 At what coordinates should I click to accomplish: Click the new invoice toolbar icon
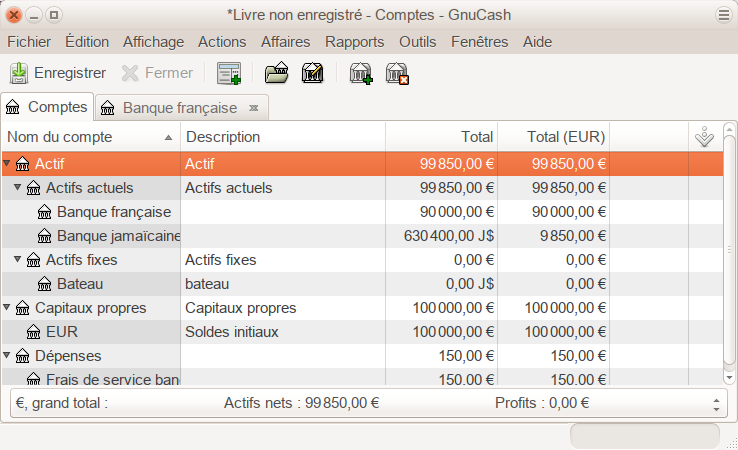[x=229, y=73]
